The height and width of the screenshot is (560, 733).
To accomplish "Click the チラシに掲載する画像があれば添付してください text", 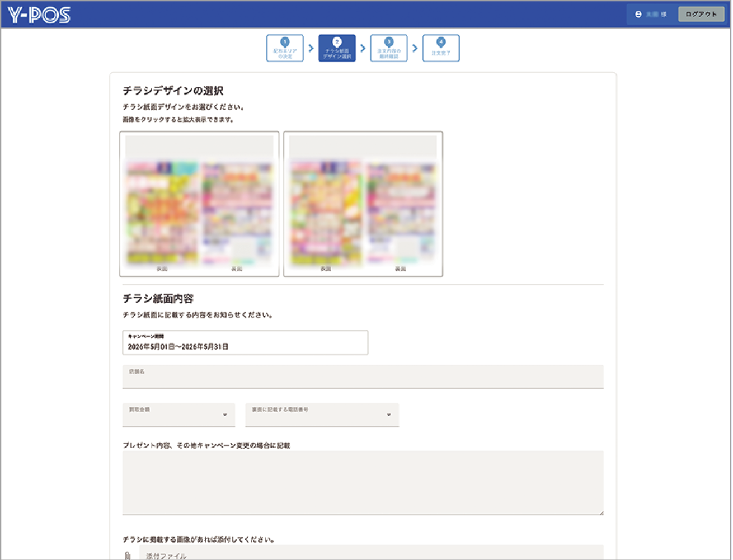I will (x=199, y=539).
